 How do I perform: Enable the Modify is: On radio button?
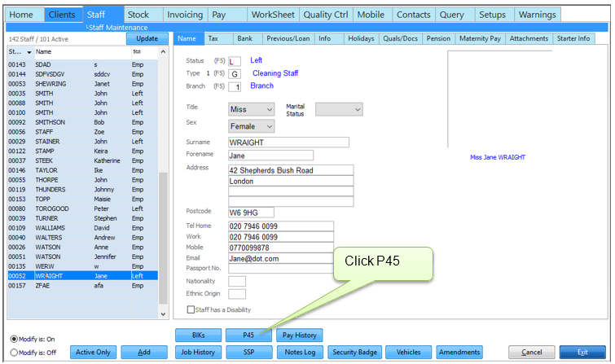(x=15, y=339)
